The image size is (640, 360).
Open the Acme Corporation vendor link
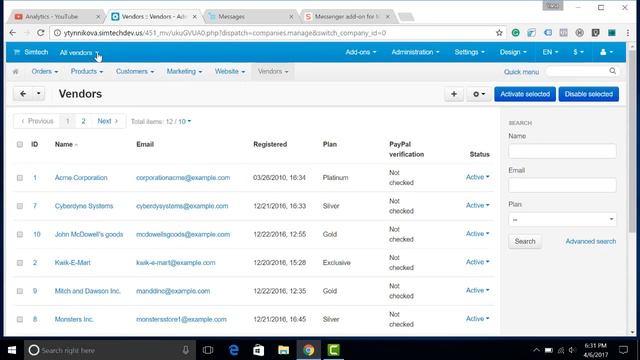pyautogui.click(x=81, y=178)
